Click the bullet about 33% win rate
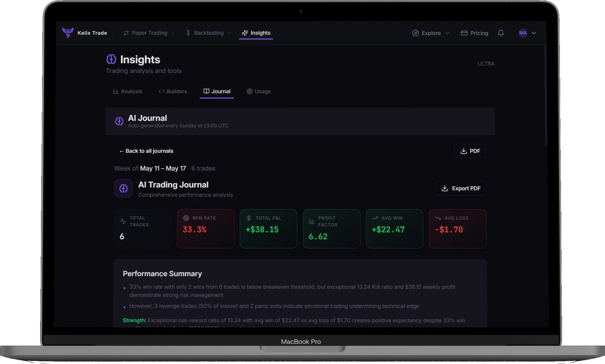This screenshot has height=364, width=605. [292, 291]
